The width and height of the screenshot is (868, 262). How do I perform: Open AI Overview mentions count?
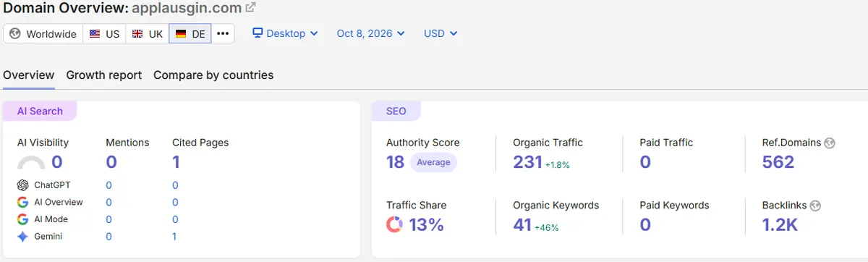pos(109,202)
